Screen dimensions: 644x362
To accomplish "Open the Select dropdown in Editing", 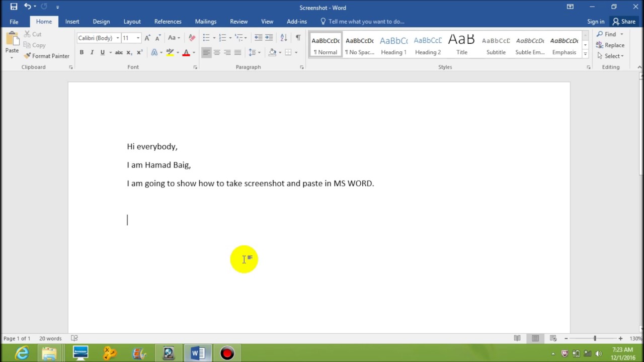I will tap(610, 56).
